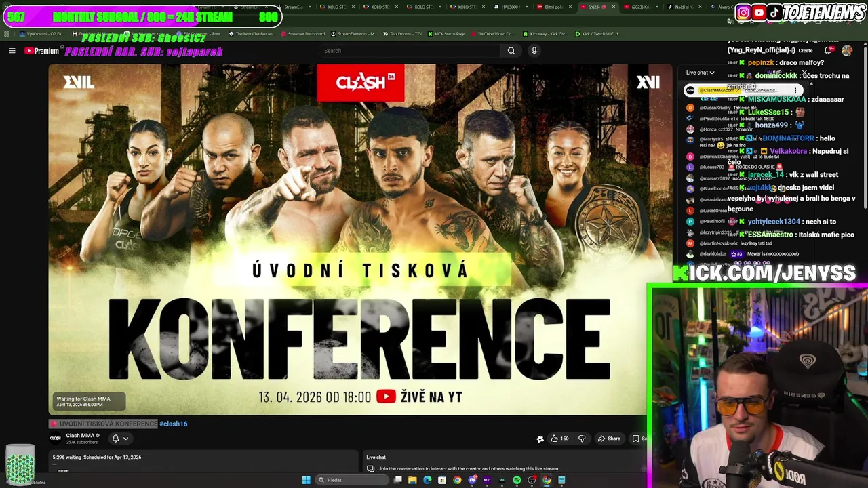Open Discord from the taskbar
The image size is (868, 488).
472,480
